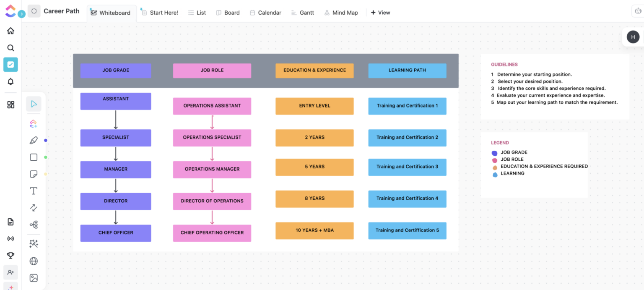Open notifications from the sidebar bell

10,81
